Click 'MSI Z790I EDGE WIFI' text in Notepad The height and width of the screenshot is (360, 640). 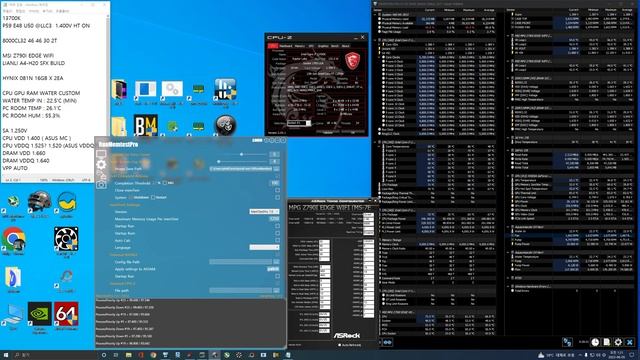(29, 56)
